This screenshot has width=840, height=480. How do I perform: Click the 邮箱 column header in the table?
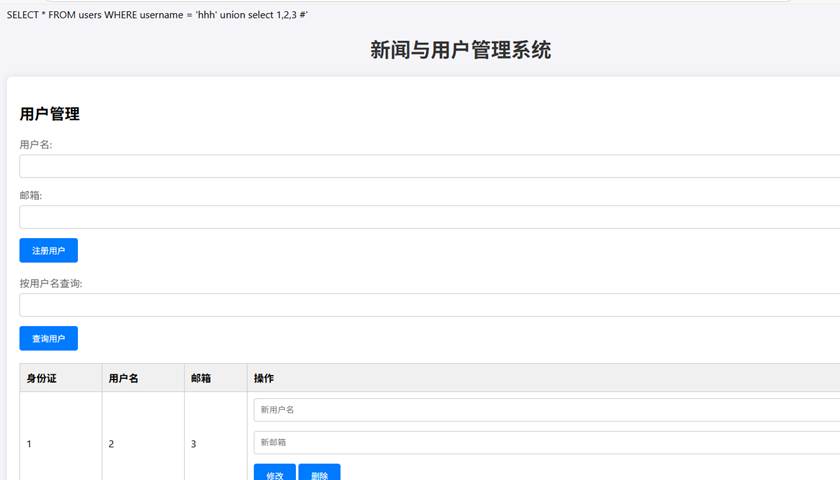[x=216, y=378]
